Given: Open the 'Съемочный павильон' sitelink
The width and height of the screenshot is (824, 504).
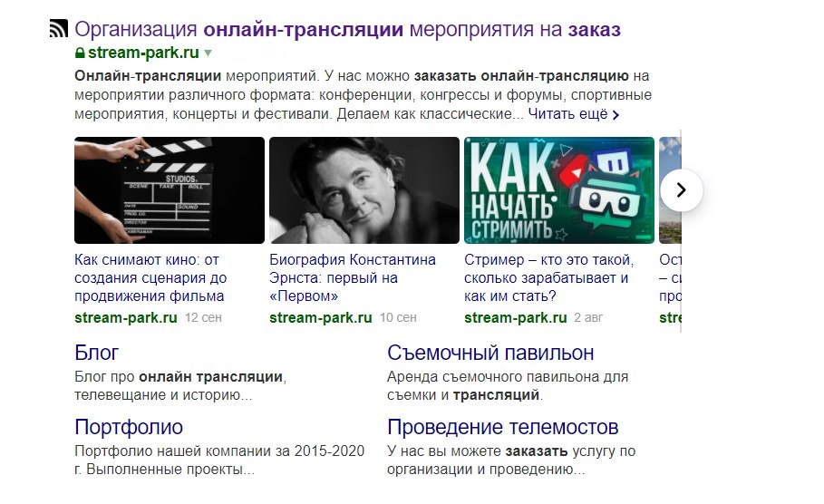Looking at the screenshot, I should coord(490,353).
